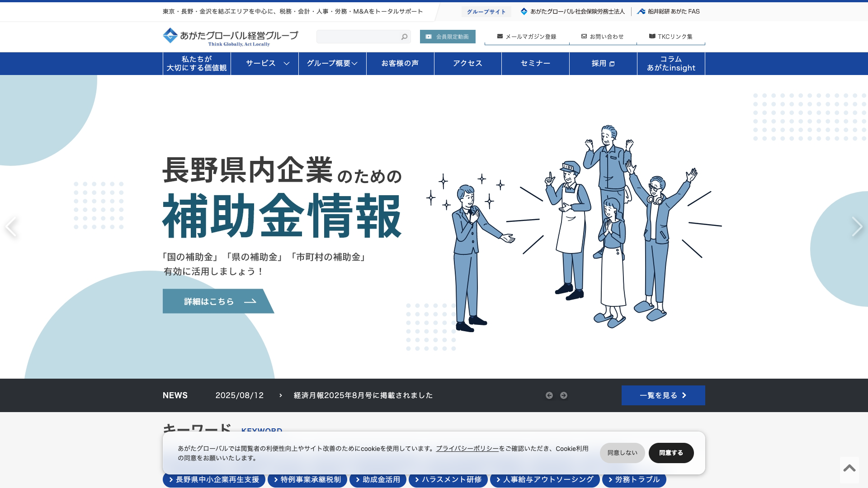The height and width of the screenshot is (488, 868).
Task: Select the セミナー navigation item
Action: [x=535, y=63]
